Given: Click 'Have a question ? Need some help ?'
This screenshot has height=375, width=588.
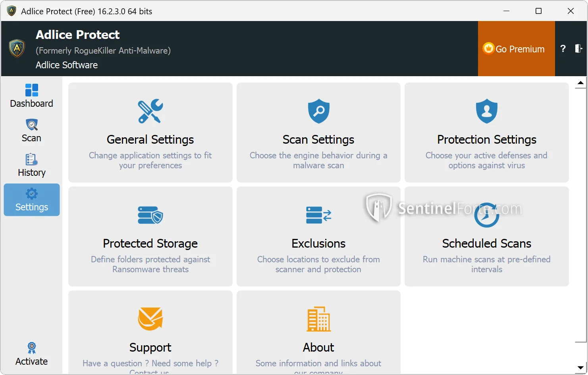Looking at the screenshot, I should (x=150, y=363).
